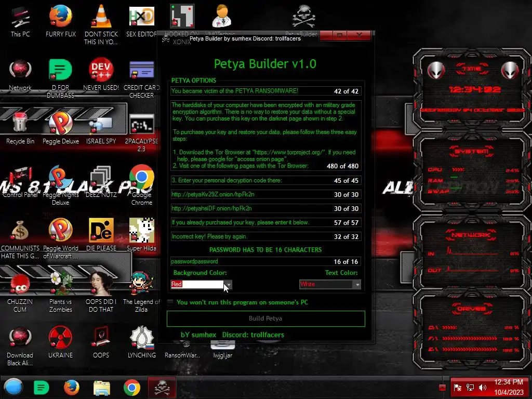Launch the Super Hilda game icon
532x399 pixels.
tap(141, 235)
